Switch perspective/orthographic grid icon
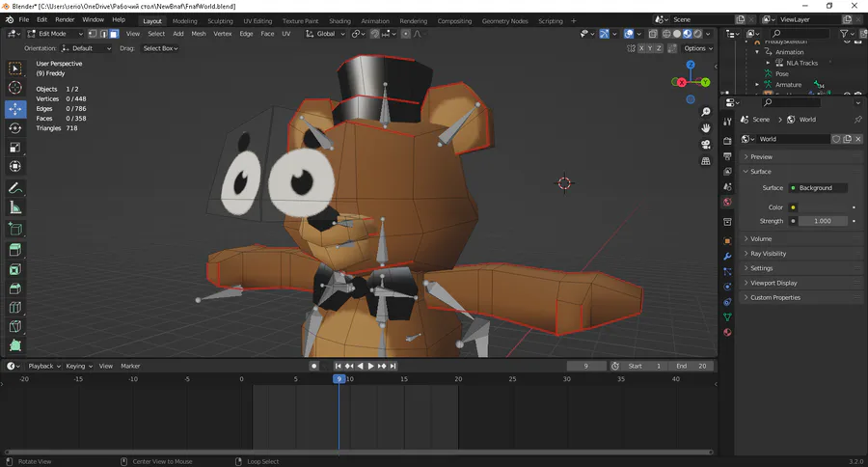This screenshot has width=868, height=467. click(706, 161)
